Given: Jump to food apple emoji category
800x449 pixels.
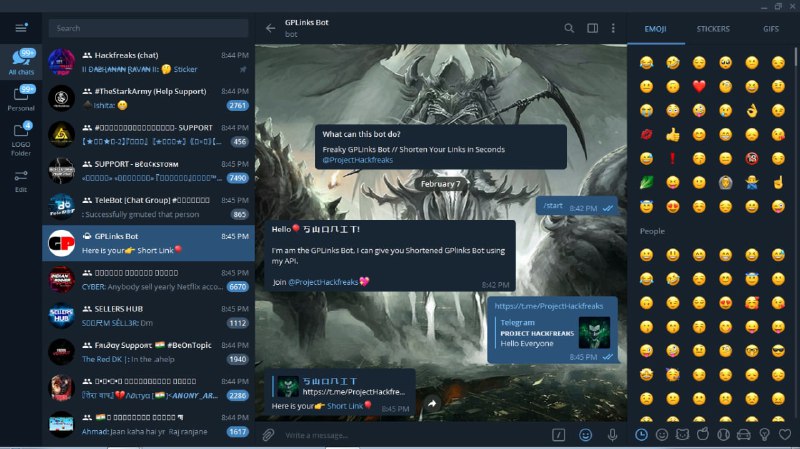Looking at the screenshot, I should click(703, 435).
